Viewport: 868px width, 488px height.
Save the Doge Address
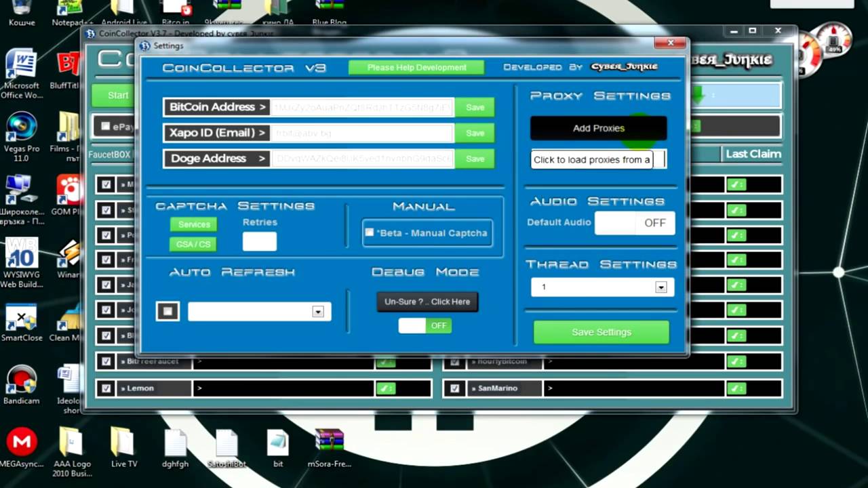[475, 159]
